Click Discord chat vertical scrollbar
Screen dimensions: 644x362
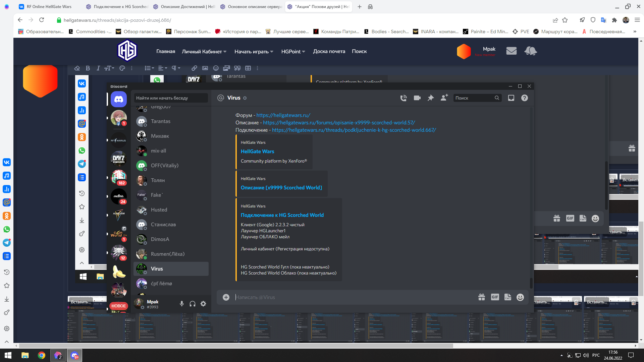click(x=531, y=283)
